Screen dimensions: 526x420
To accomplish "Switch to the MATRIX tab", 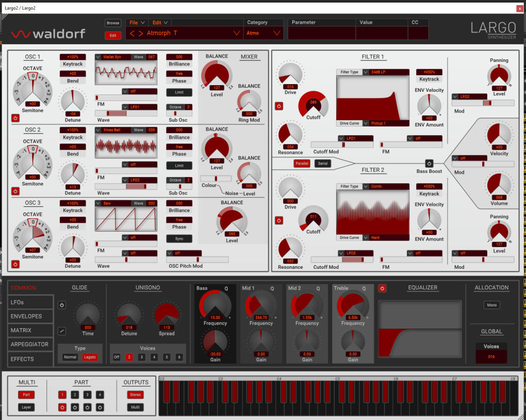I will click(x=30, y=330).
